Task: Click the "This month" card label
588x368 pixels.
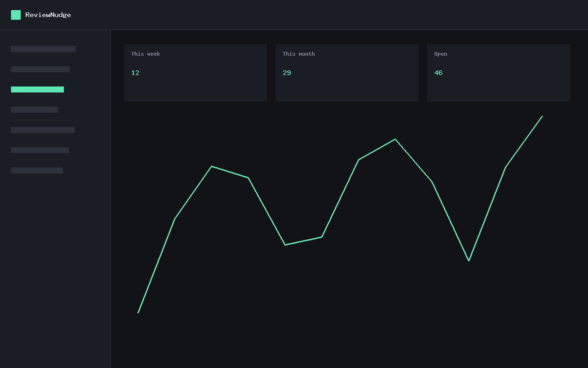Action: pos(299,54)
